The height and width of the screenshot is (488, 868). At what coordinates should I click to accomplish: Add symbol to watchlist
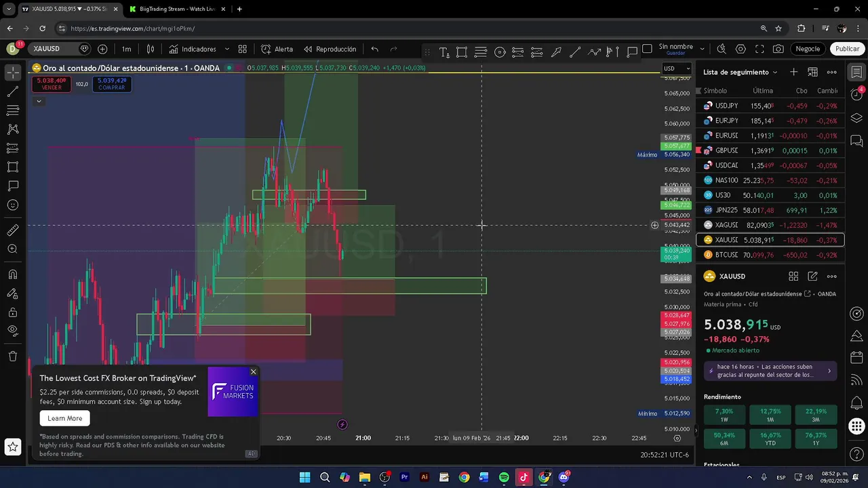click(x=793, y=72)
